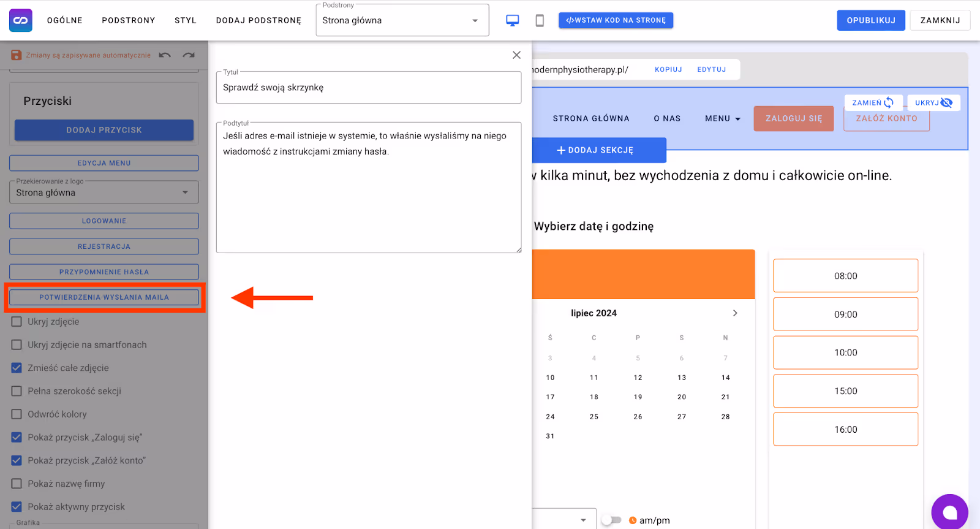Viewport: 980px width, 529px height.
Task: Click the OPUBLIKUJ button
Action: click(x=870, y=20)
